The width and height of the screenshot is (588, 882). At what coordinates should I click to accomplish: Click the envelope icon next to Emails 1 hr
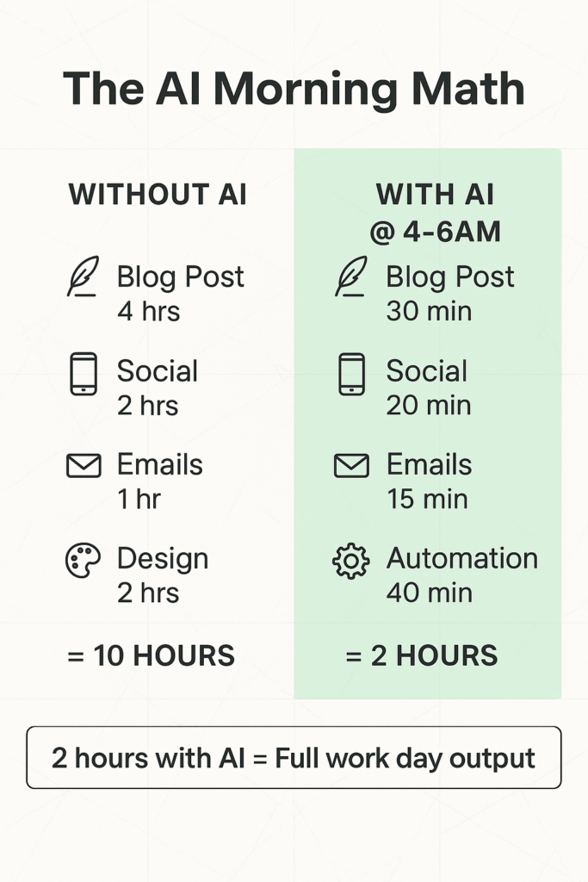tap(84, 466)
